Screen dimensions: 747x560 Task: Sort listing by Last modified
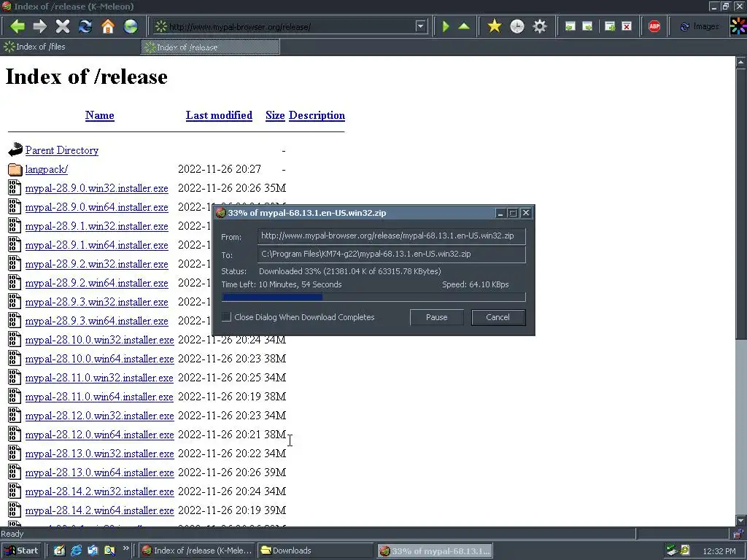(x=219, y=115)
